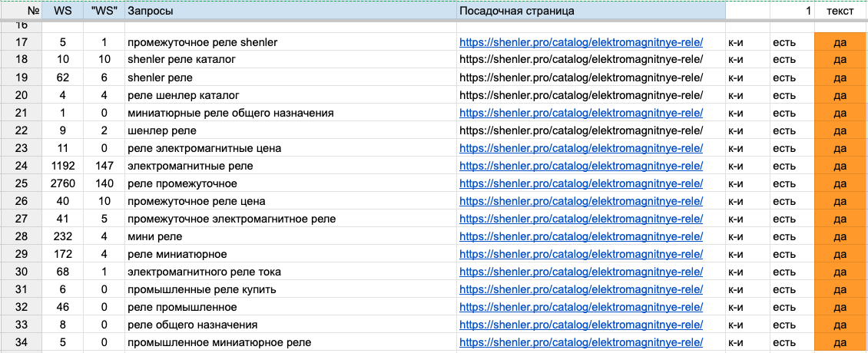Viewport: 868px width, 353px height.
Task: Click plain URL cell in row 18
Action: 591,60
